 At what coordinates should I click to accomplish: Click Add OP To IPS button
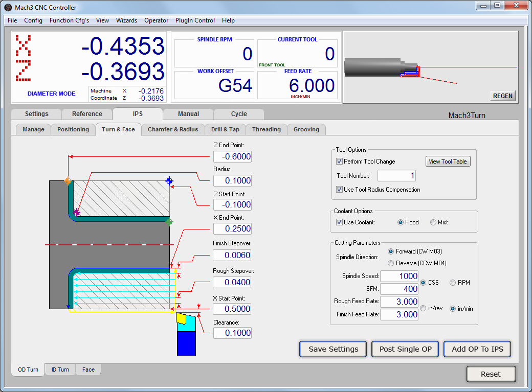(477, 349)
